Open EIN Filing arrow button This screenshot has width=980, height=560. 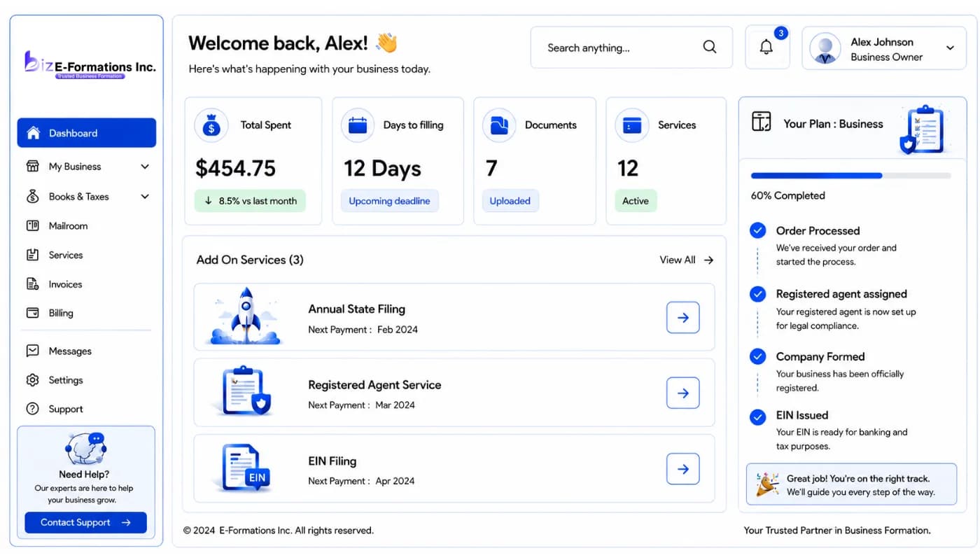682,469
